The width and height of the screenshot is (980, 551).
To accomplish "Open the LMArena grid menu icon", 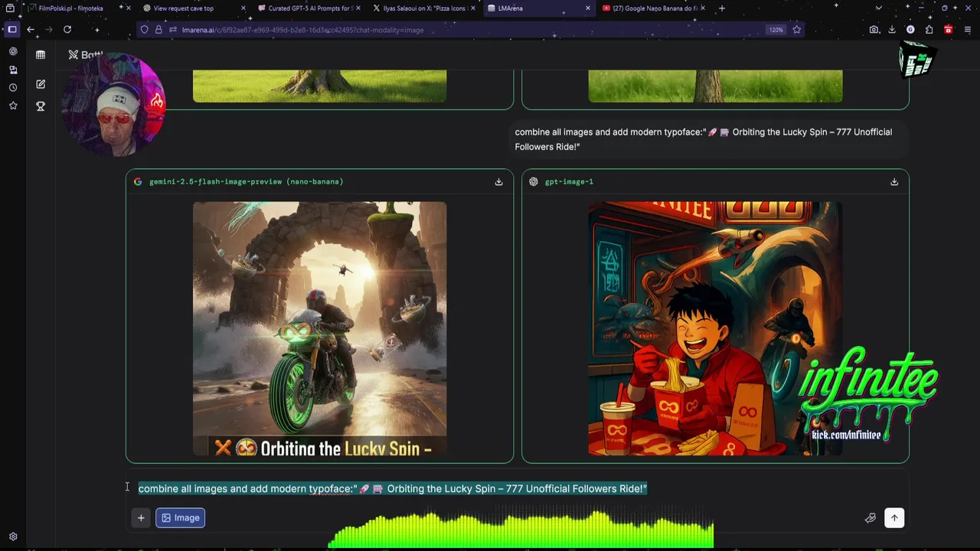I will 41,54.
